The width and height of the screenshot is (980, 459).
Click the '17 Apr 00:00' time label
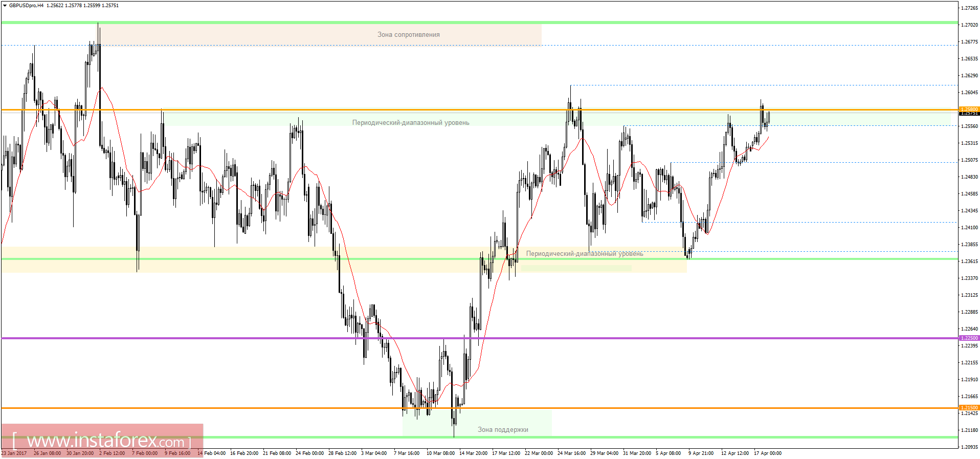[768, 453]
